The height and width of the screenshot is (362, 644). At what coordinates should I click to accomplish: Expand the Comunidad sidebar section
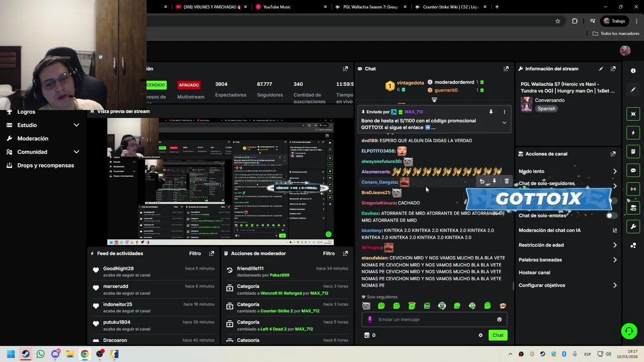click(x=76, y=152)
